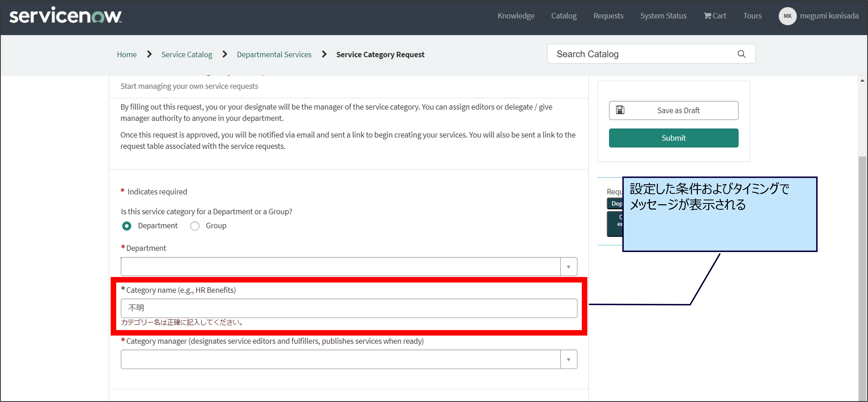Go to Departmental Services breadcrumb link

click(274, 55)
